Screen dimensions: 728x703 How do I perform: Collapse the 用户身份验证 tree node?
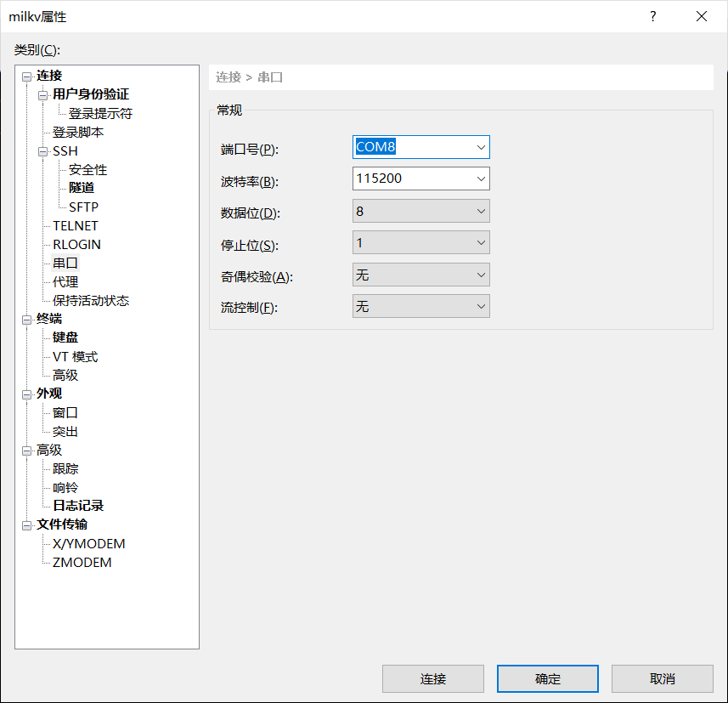pos(42,95)
